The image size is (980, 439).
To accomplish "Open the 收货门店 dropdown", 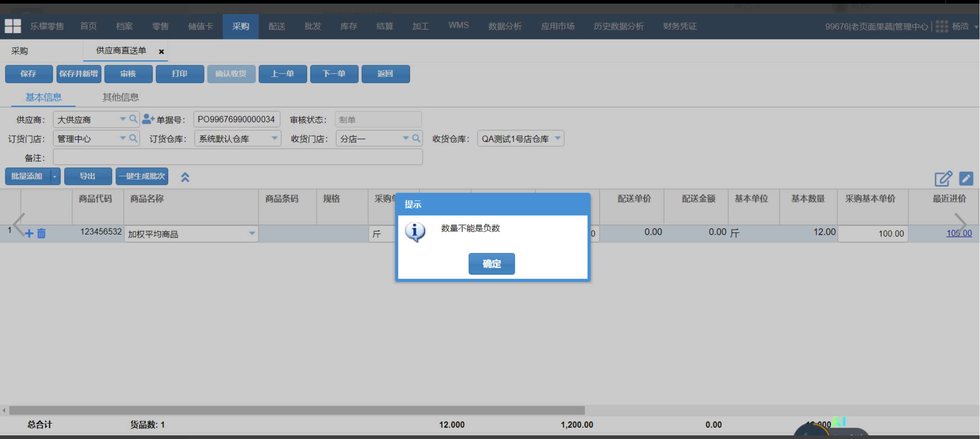I will tap(405, 138).
